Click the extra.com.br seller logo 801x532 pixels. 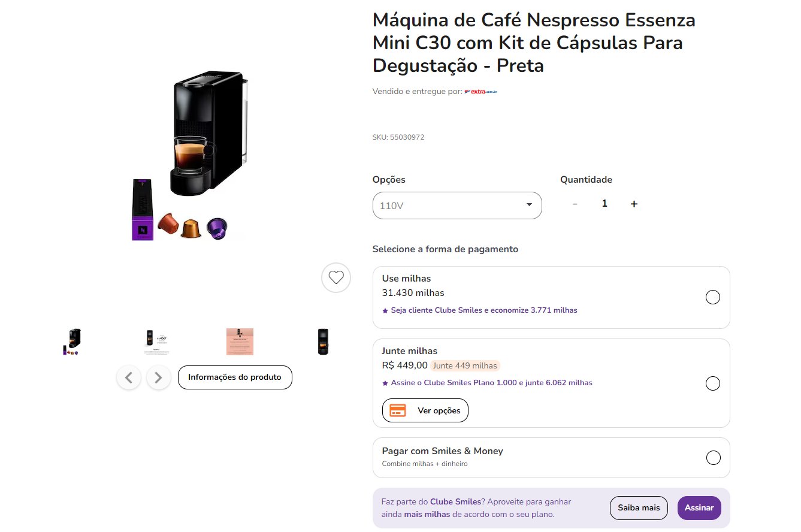click(x=481, y=92)
